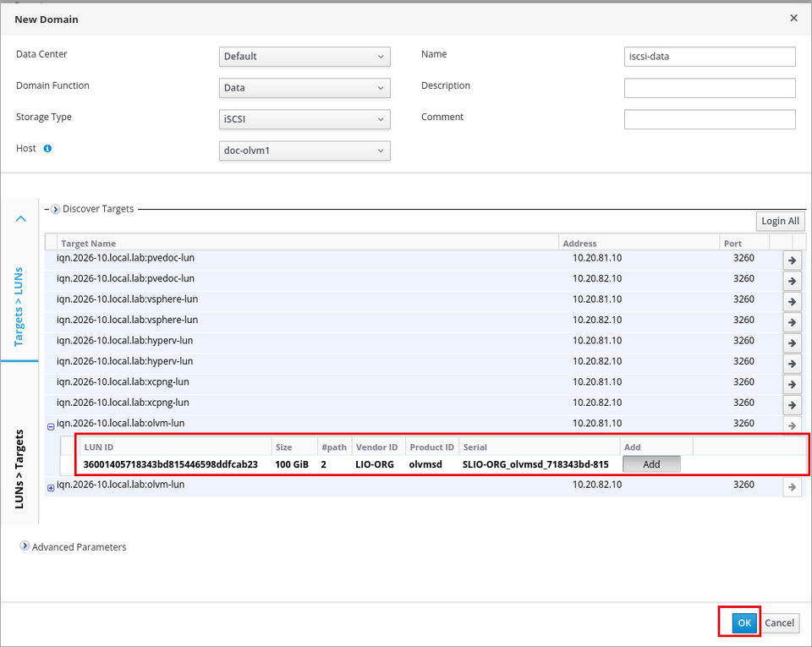Screen dimensions: 812x647
Task: Click the Serial value SLIO-ORG_olvmsd_718343bd-815
Action: (x=535, y=464)
